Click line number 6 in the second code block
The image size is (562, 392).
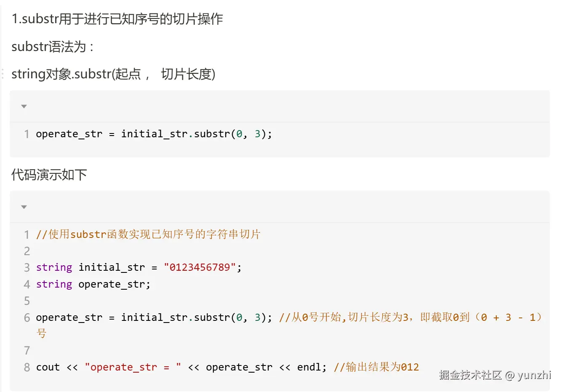click(x=27, y=317)
